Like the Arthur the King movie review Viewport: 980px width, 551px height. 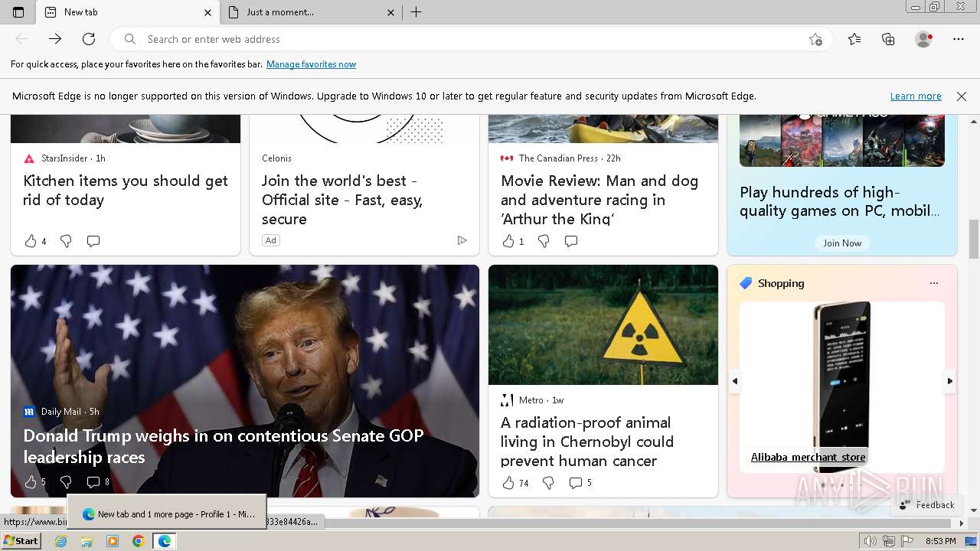[x=508, y=241]
